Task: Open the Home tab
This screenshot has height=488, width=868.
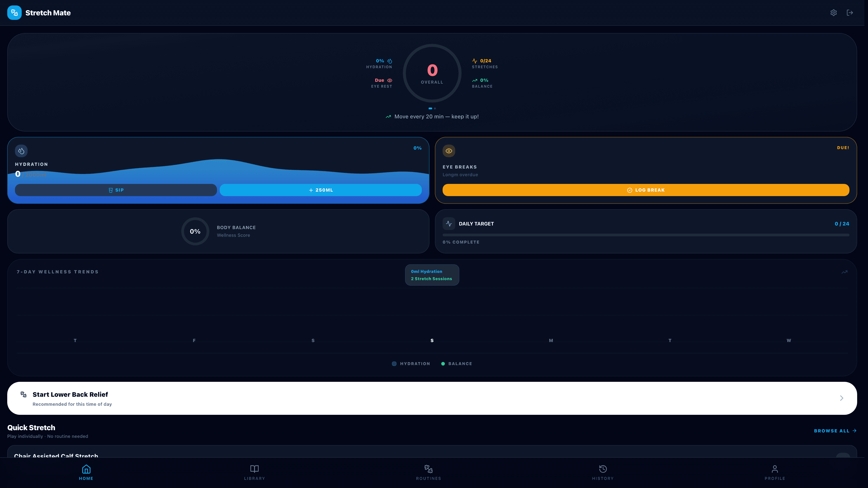Action: (x=86, y=472)
